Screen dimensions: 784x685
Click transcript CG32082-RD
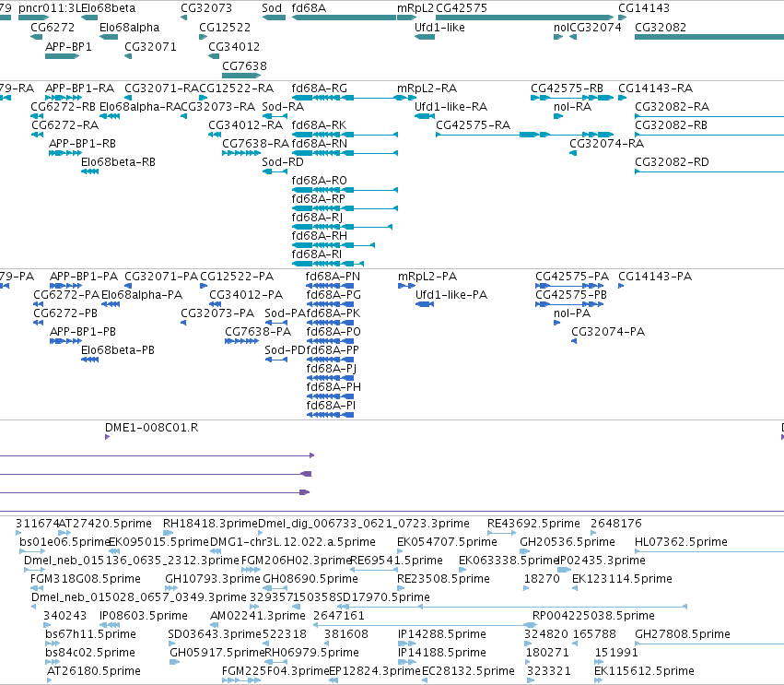pos(672,162)
